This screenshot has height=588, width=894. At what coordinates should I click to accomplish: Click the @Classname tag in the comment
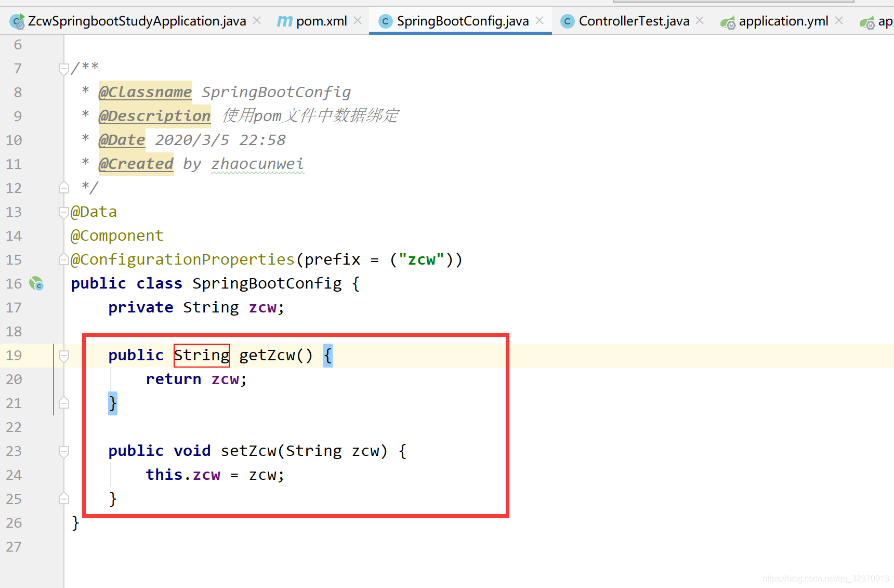coord(145,92)
